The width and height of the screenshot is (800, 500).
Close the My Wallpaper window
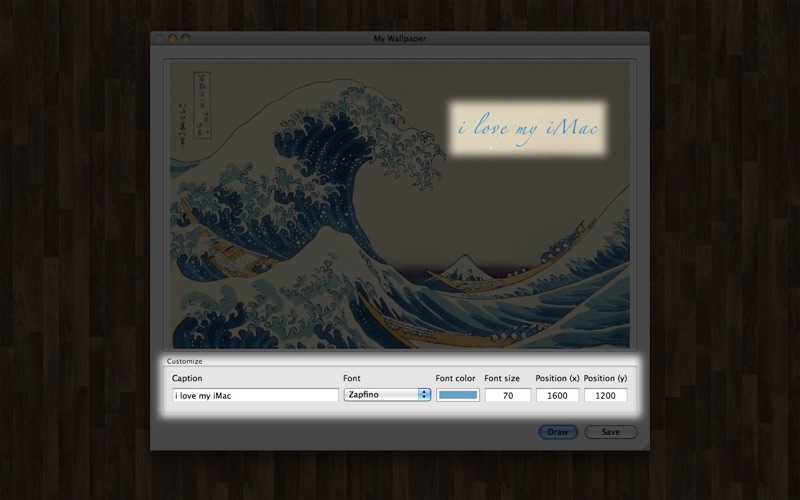pyautogui.click(x=159, y=38)
